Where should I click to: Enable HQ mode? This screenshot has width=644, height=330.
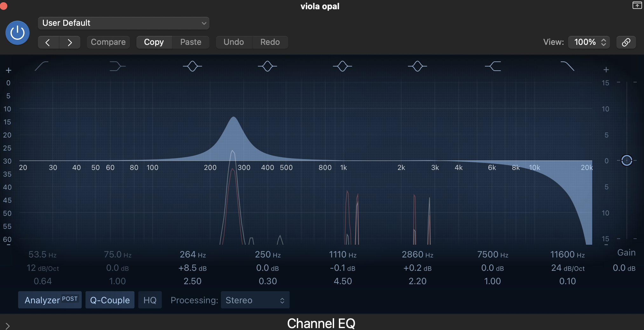tap(150, 299)
